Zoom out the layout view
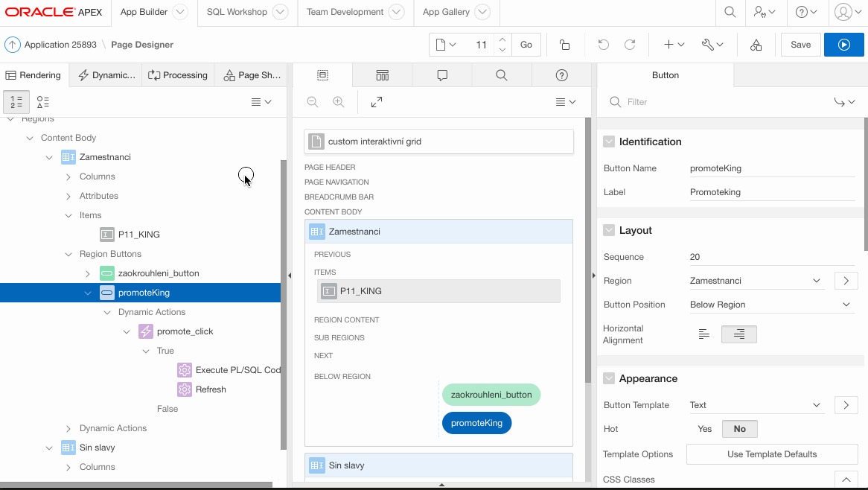868x490 pixels. pyautogui.click(x=313, y=102)
